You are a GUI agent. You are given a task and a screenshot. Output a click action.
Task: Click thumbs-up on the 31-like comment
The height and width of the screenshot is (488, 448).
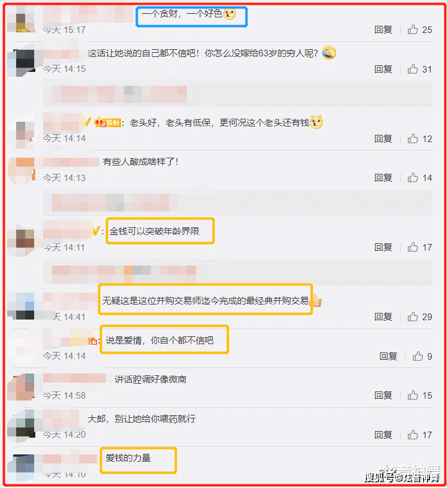coord(413,69)
